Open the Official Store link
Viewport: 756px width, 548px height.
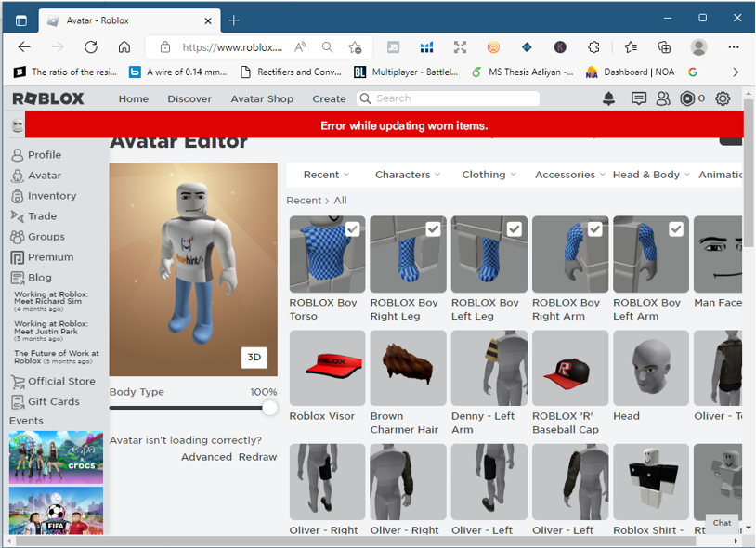tap(53, 381)
